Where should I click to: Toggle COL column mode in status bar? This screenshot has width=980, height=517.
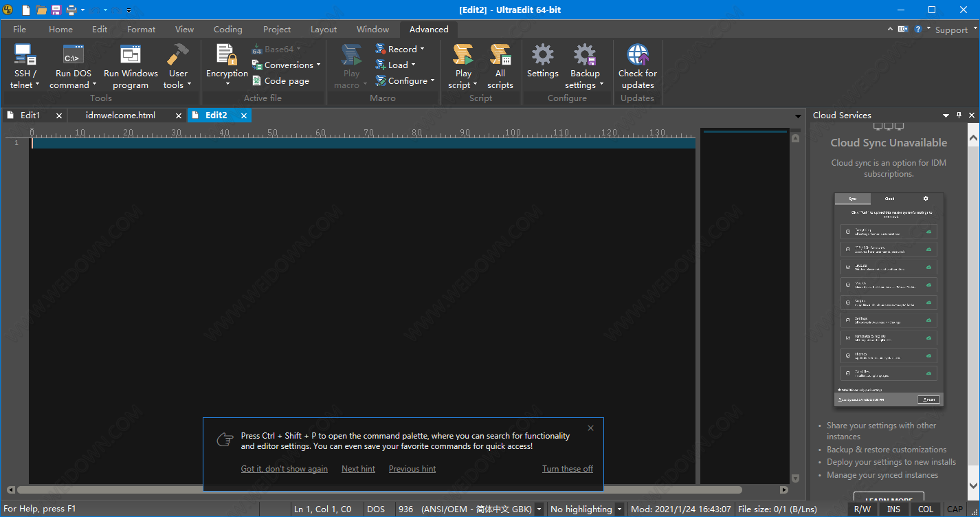click(x=926, y=509)
